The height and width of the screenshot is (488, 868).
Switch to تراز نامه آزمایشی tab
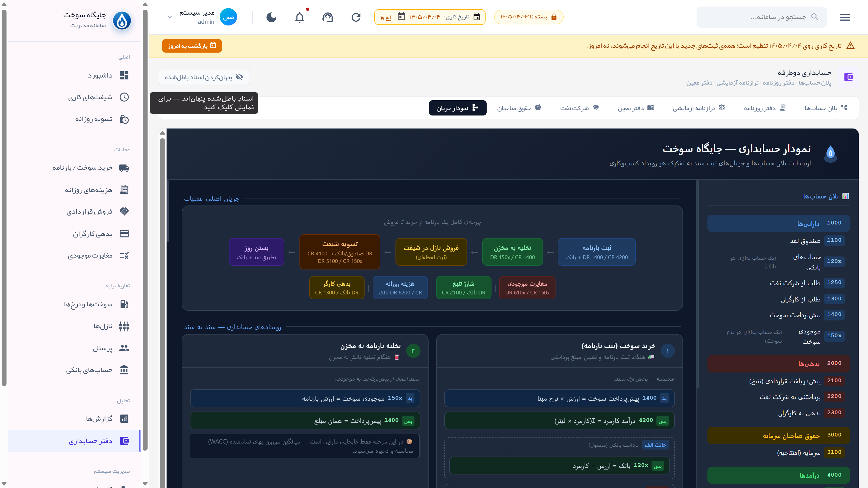pos(699,108)
